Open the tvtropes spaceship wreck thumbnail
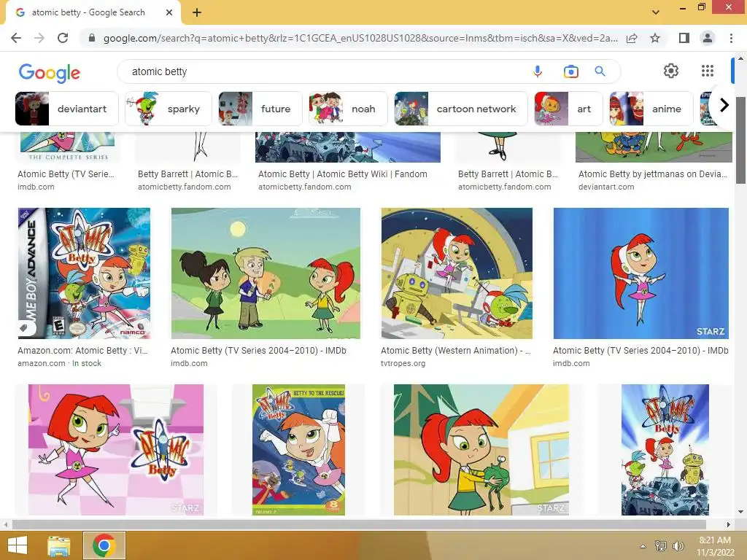The width and height of the screenshot is (747, 560). pyautogui.click(x=457, y=273)
